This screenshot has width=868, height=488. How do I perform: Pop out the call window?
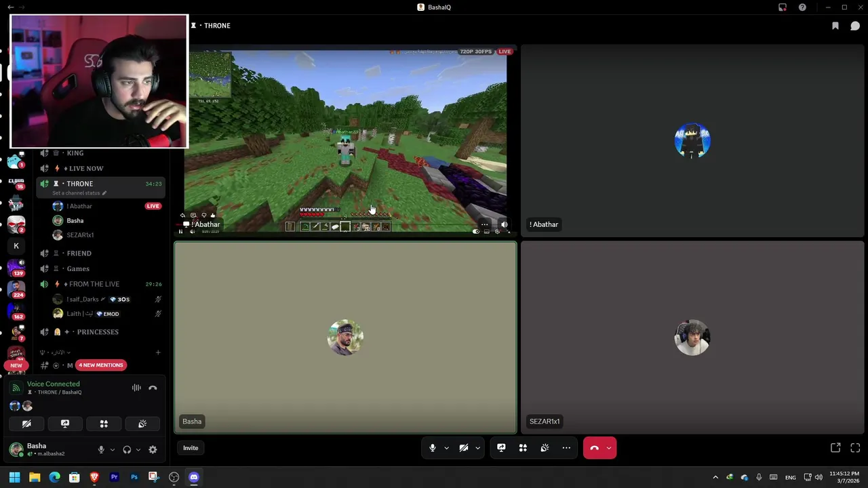pos(835,448)
